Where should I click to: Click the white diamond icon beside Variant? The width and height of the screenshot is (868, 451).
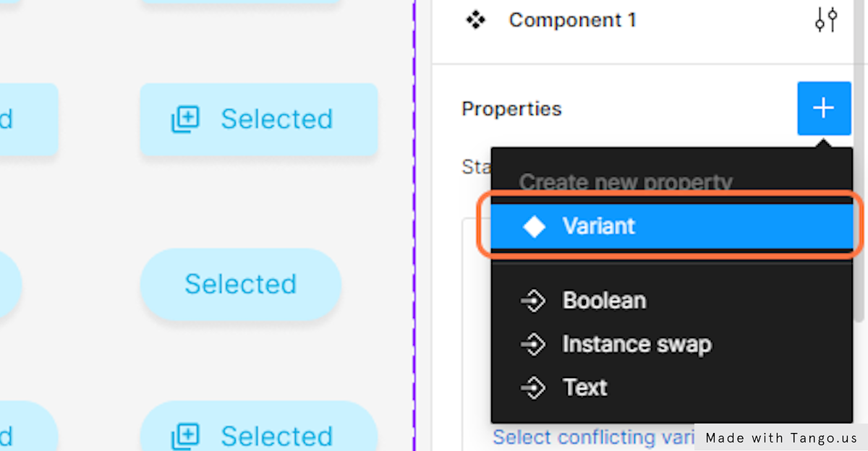pyautogui.click(x=534, y=226)
